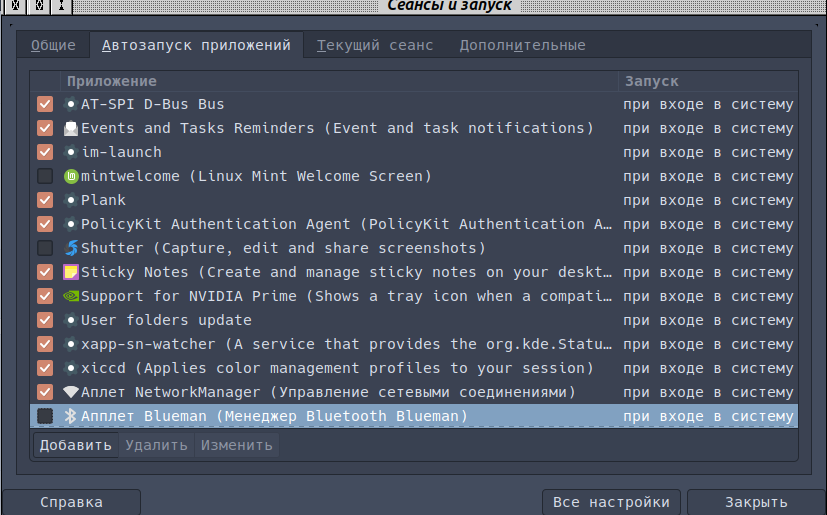Screen dimensions: 827x515
Task: Toggle the im-launch checkbox
Action: 45,152
